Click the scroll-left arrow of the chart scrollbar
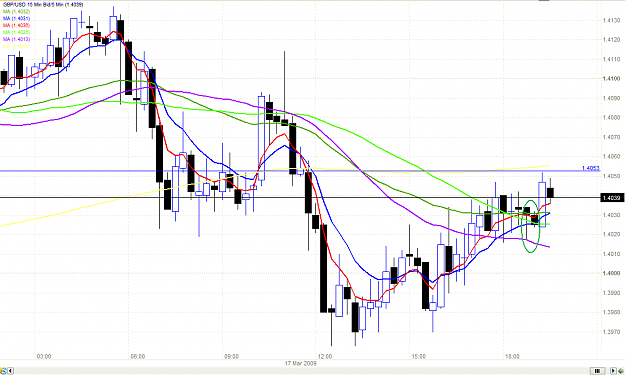The height and width of the screenshot is (375, 625). coord(10,371)
